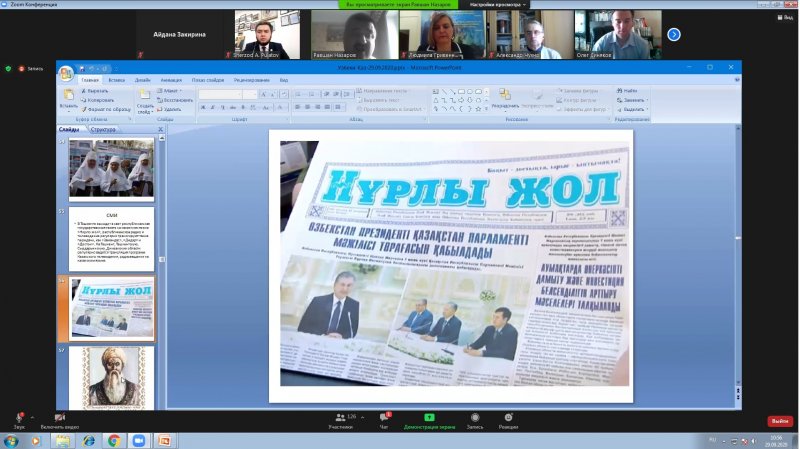Open the Layout (Макет) dropdown

point(169,91)
